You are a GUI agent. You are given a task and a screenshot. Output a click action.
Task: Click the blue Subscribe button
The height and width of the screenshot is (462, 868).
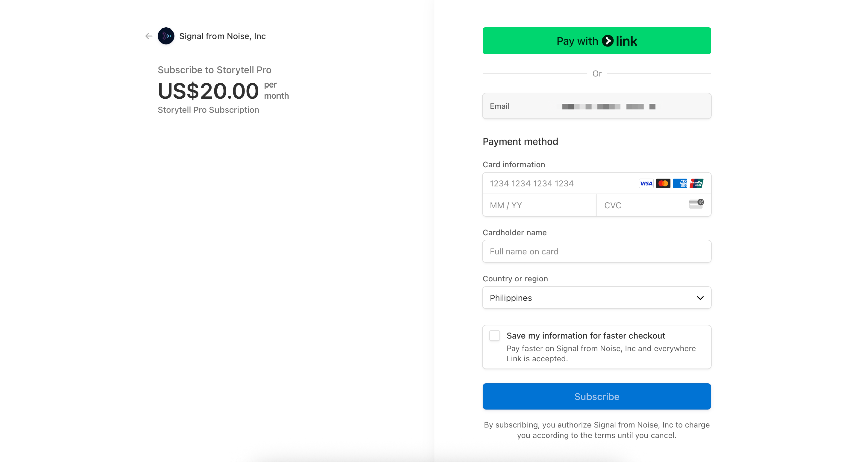coord(597,397)
